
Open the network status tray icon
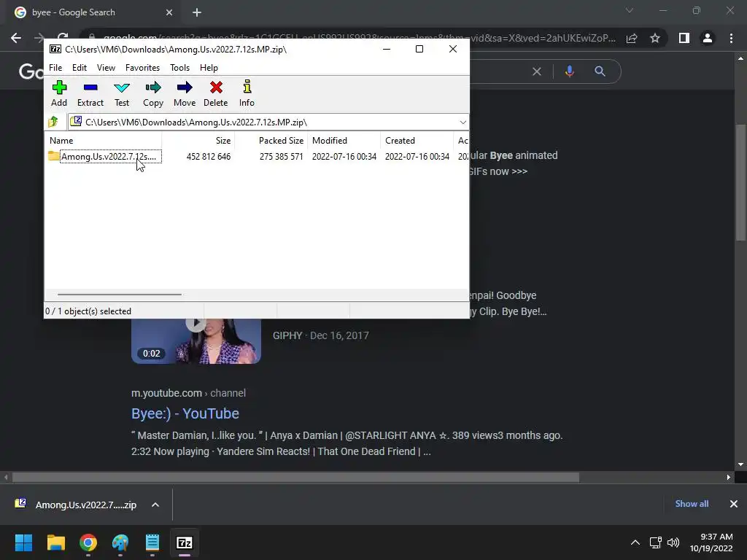coord(656,542)
